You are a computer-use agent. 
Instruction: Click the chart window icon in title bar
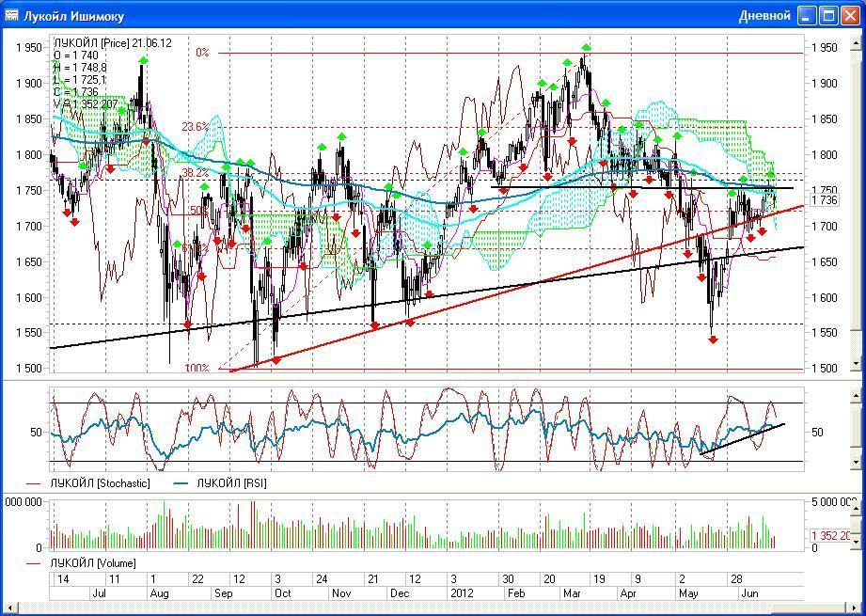tap(11, 15)
